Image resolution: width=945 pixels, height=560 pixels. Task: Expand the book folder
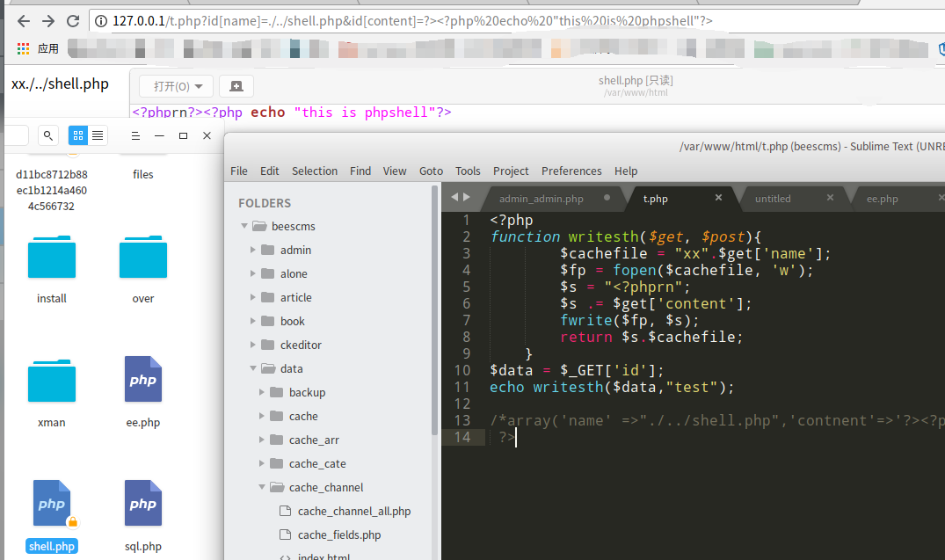pos(253,321)
